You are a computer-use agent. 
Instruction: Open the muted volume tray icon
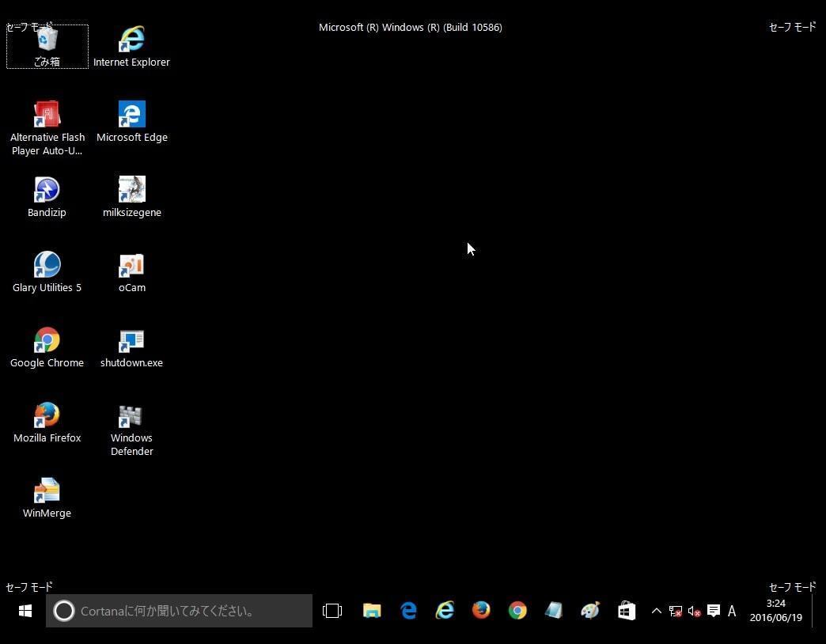[x=695, y=612]
